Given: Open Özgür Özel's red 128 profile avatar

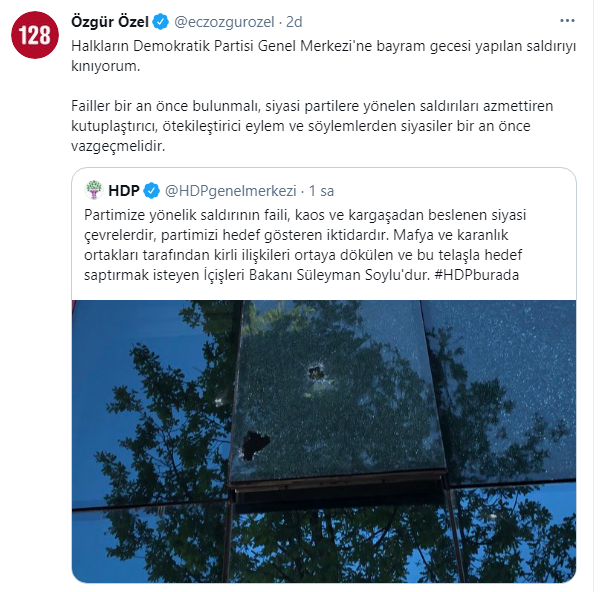Looking at the screenshot, I should (35, 35).
